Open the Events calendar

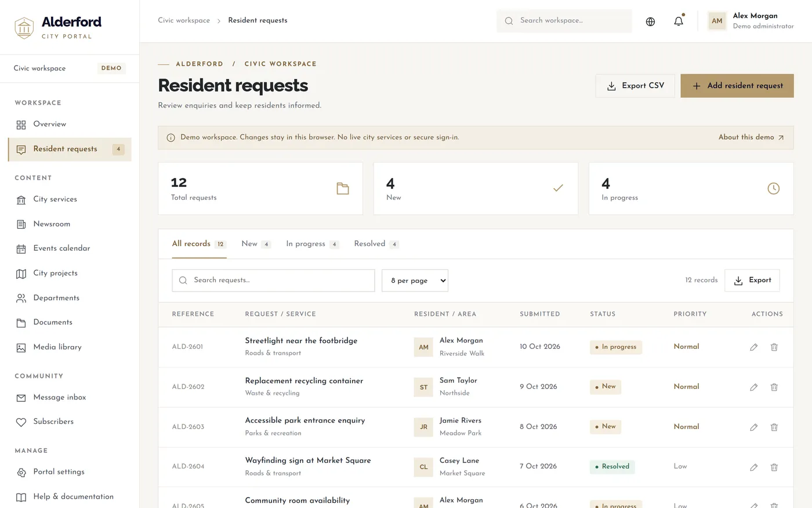[70, 248]
